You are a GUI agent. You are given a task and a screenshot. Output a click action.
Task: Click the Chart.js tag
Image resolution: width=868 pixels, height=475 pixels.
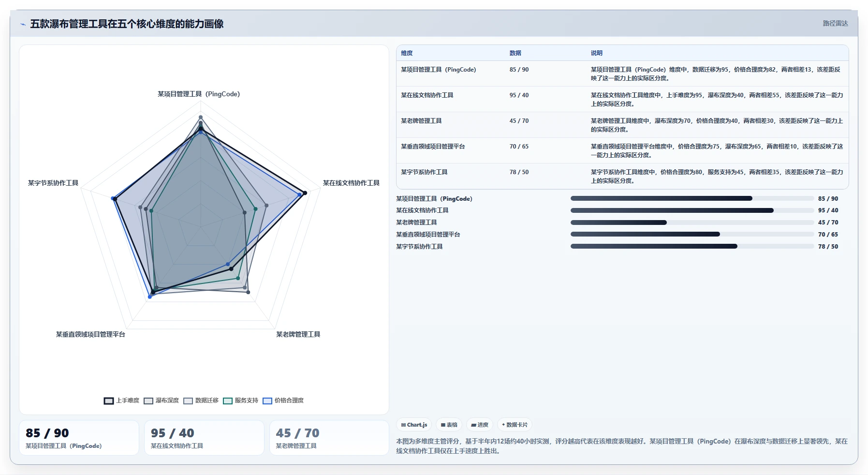414,425
